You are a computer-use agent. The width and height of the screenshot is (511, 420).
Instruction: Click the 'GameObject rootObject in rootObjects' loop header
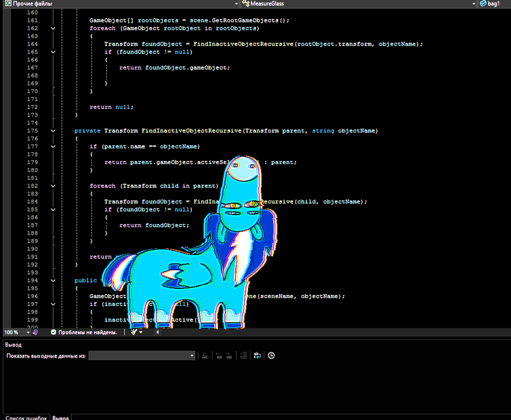click(x=190, y=28)
